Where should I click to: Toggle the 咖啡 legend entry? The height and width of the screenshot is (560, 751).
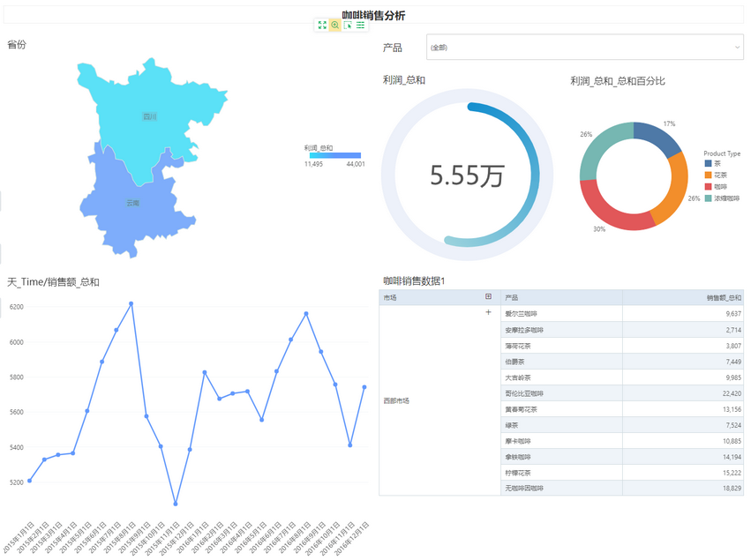point(720,187)
